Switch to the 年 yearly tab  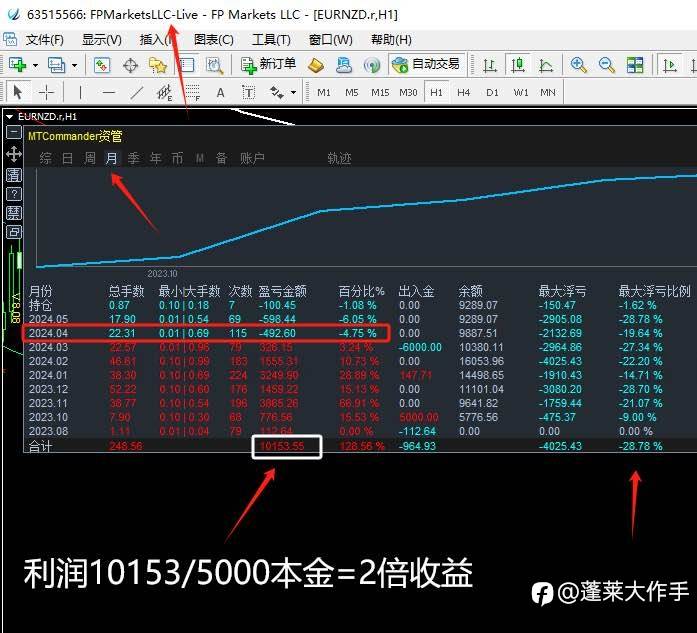pos(155,158)
